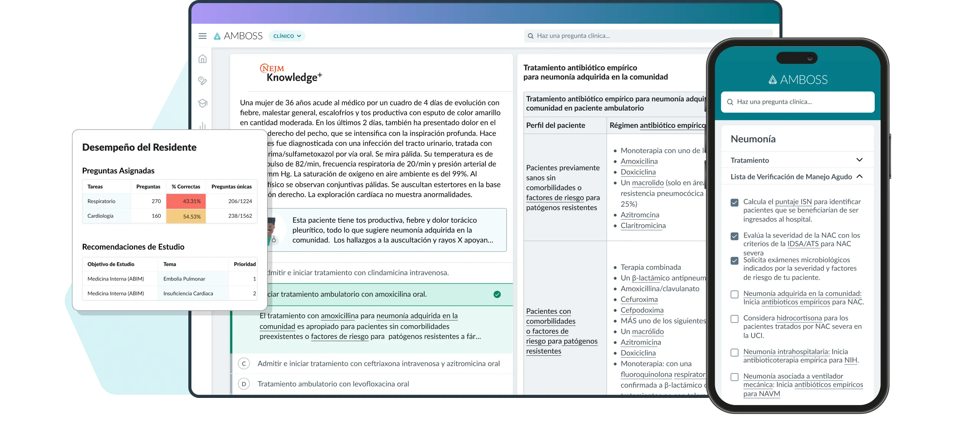This screenshot has width=980, height=430.
Task: Collapse Lista de Verificación de Manejo Agudo
Action: point(859,176)
